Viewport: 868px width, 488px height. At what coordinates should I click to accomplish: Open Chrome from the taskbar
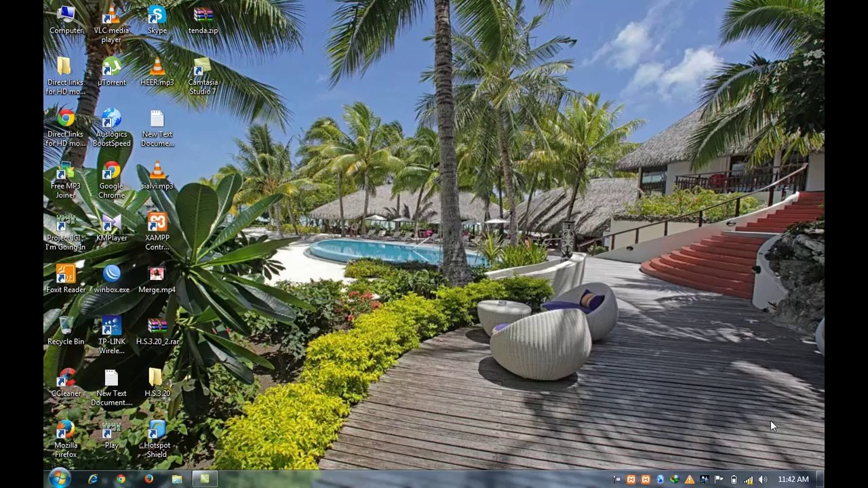[x=121, y=479]
